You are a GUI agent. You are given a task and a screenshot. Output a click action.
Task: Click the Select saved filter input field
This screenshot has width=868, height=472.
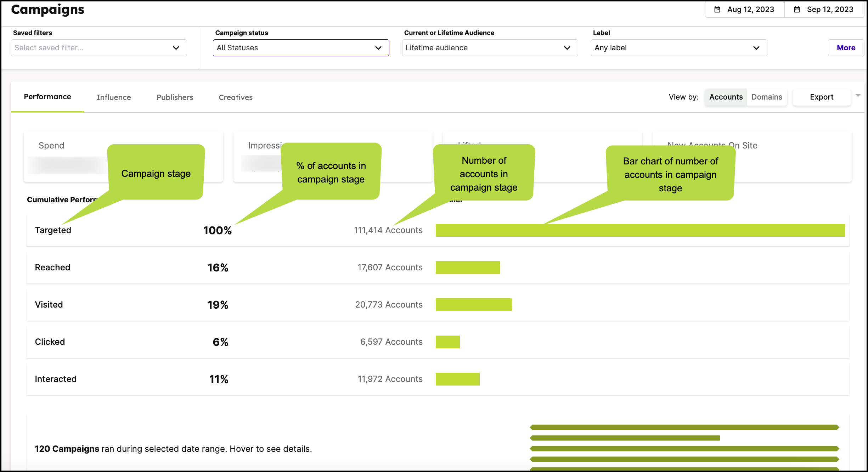(89, 47)
